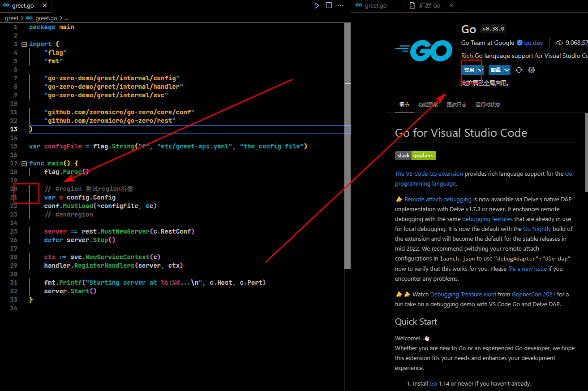Open the 卸载 button's dropdown arrow
The width and height of the screenshot is (588, 391).
(506, 70)
